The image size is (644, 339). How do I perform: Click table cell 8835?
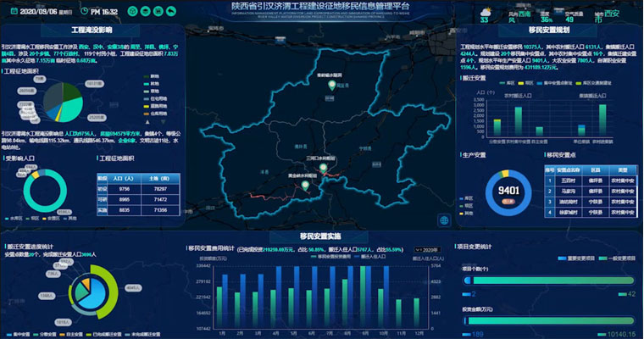click(124, 210)
